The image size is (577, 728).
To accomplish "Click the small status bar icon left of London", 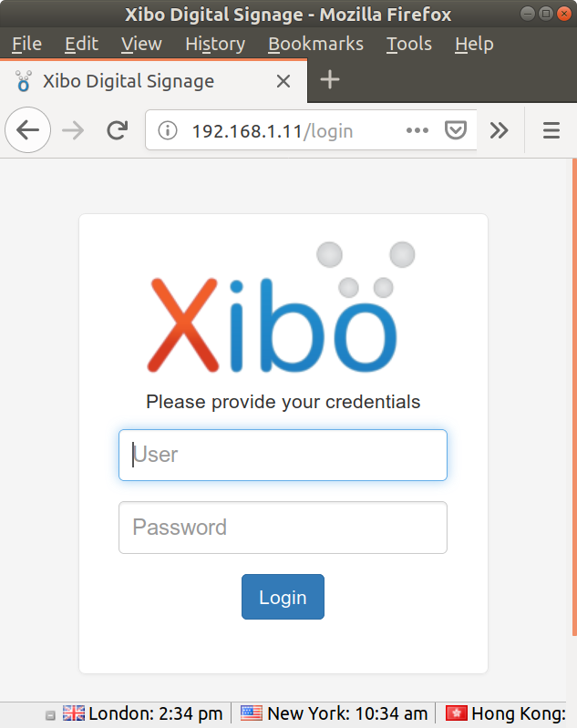I will click(50, 715).
